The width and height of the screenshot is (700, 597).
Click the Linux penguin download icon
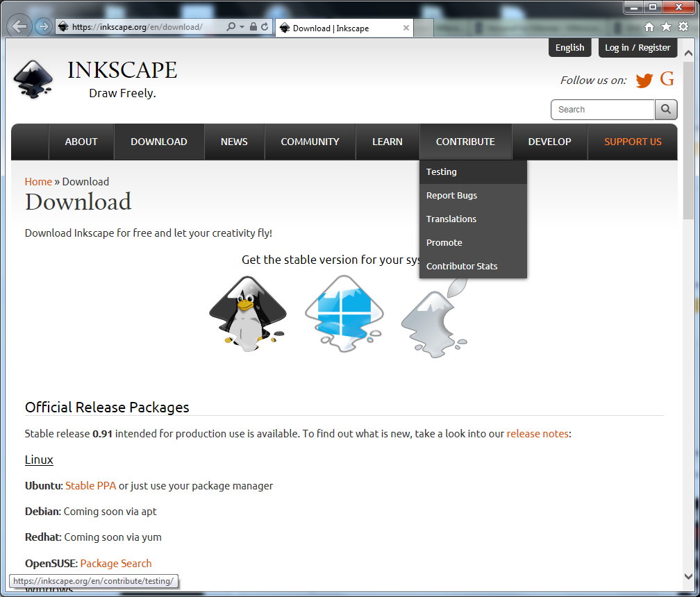coord(248,314)
